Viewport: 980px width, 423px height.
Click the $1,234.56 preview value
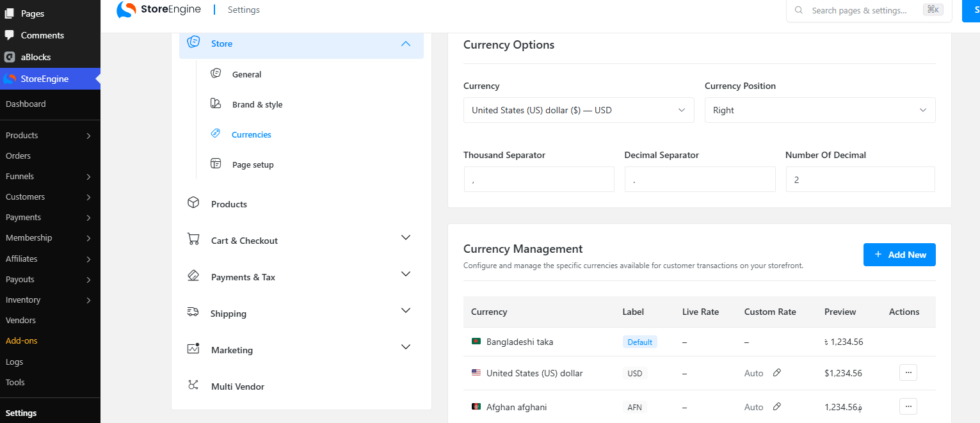pyautogui.click(x=843, y=373)
